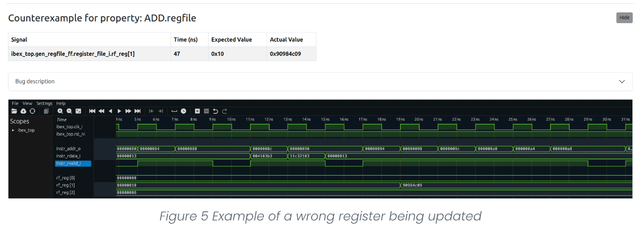Zoom out using the magnifier minus icon

[69, 111]
